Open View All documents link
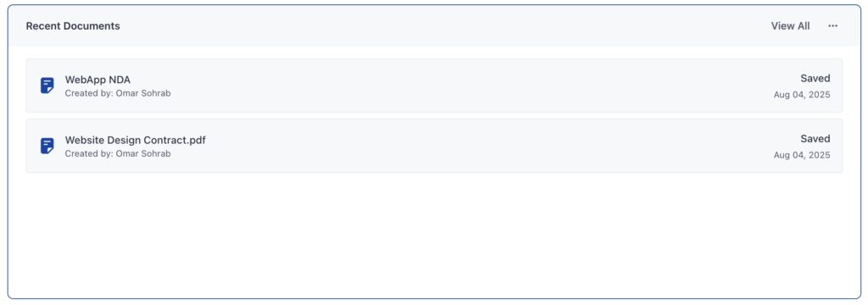The image size is (868, 305). pos(790,26)
